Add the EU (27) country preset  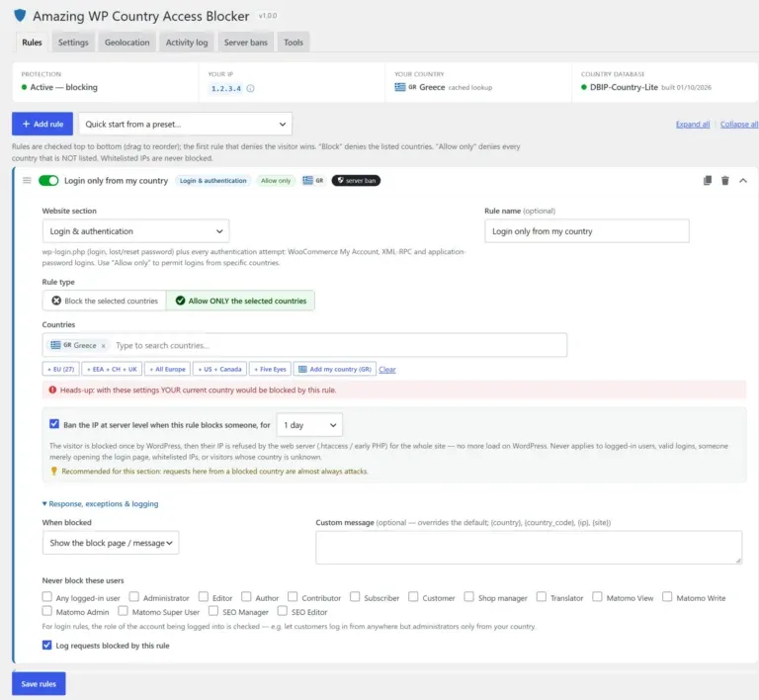61,369
